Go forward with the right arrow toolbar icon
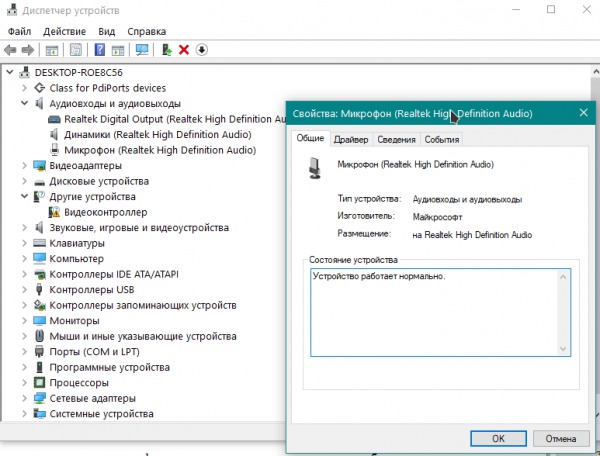The height and width of the screenshot is (456, 600). tap(28, 50)
